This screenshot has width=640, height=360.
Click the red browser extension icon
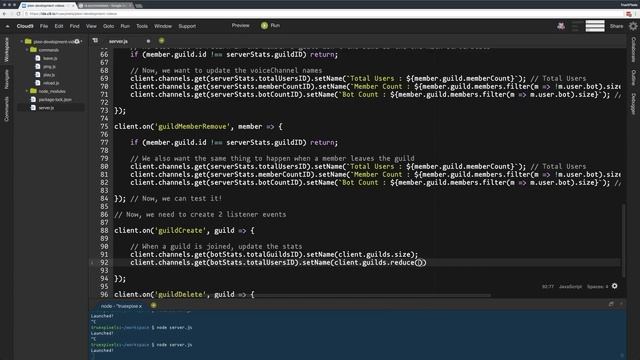click(629, 14)
